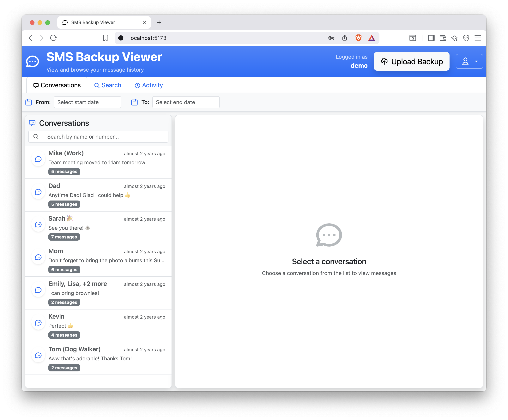The width and height of the screenshot is (508, 420).
Task: Open the tab search icon in browser toolbar
Action: [413, 38]
